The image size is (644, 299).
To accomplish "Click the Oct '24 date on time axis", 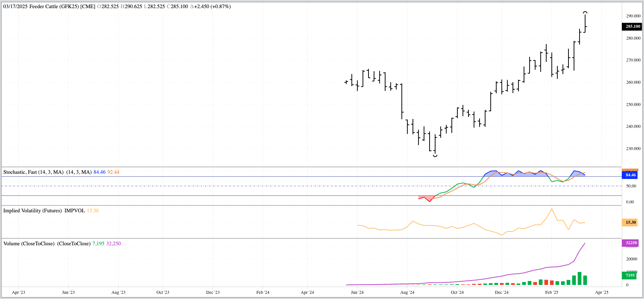I will pos(457,292).
